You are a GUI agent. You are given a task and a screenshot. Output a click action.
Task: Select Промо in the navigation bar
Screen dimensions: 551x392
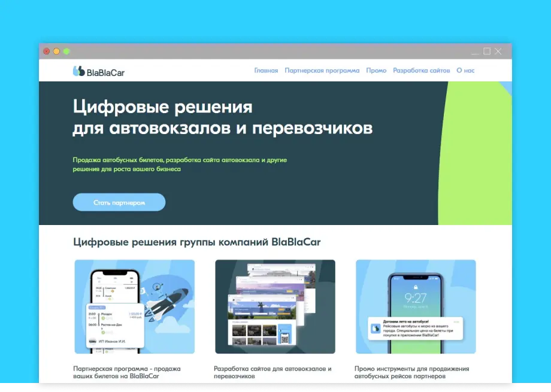pos(376,71)
